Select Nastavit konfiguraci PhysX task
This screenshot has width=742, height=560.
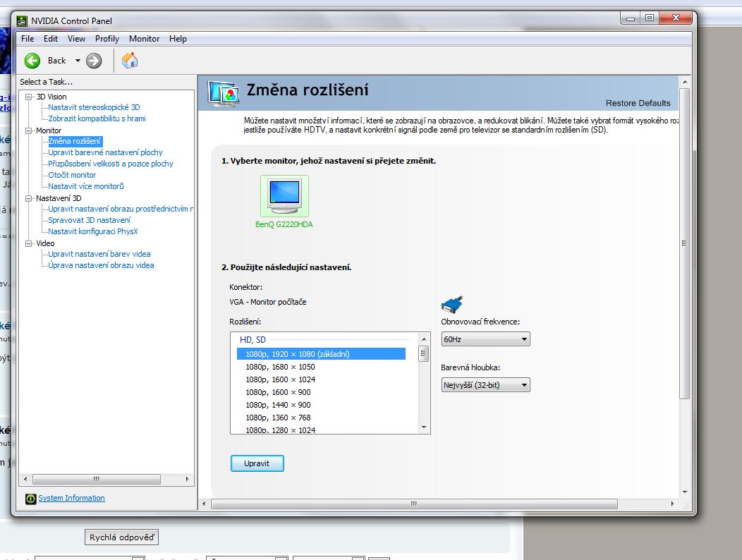click(93, 231)
